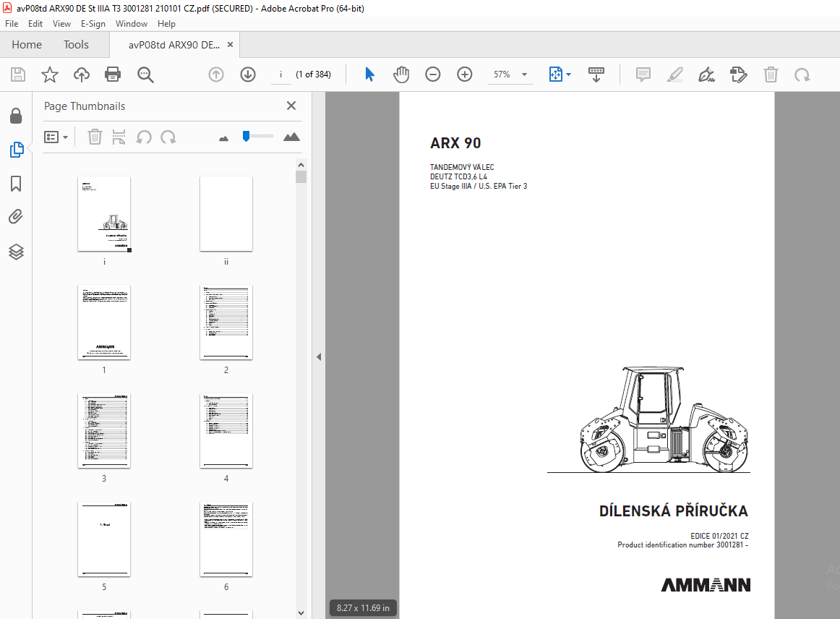The width and height of the screenshot is (840, 619).
Task: Add a sticky note comment
Action: 643,74
